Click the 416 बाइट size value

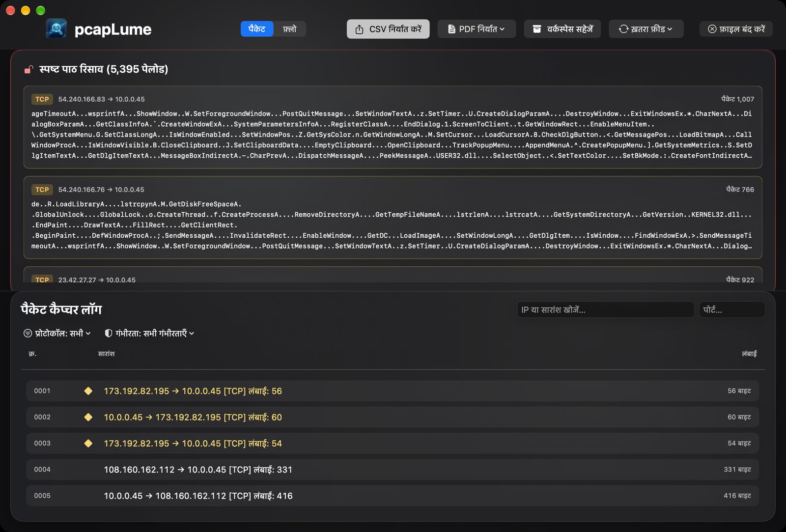click(737, 496)
